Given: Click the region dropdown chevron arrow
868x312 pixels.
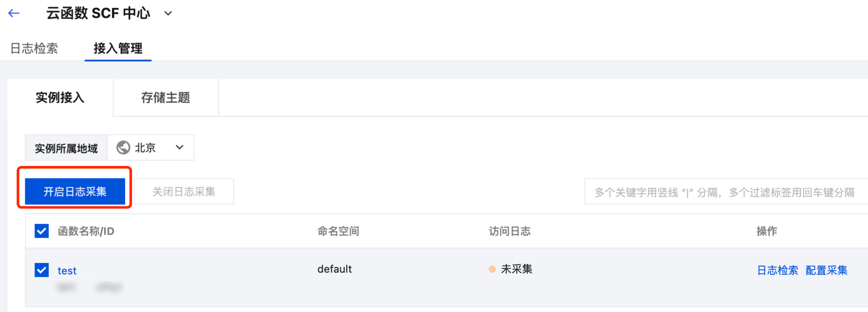Looking at the screenshot, I should pyautogui.click(x=179, y=147).
